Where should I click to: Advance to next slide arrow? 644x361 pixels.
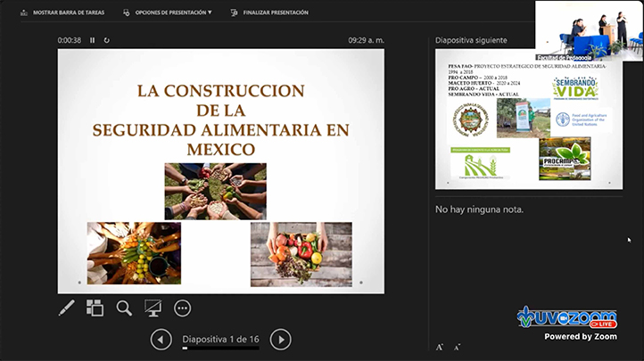tap(280, 340)
